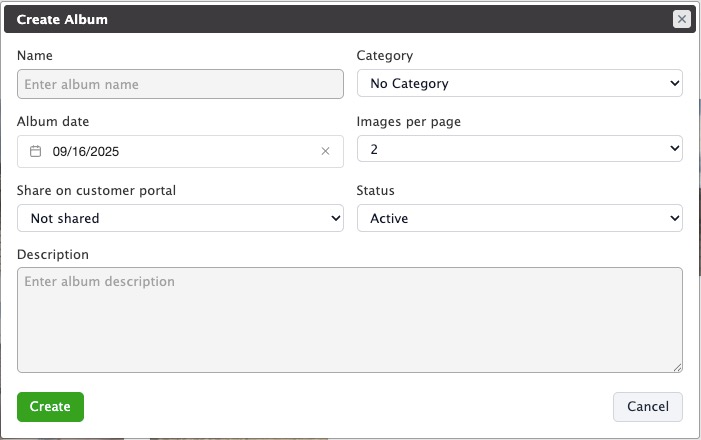Click the Album date label
Viewport: 701px width, 440px height.
tap(53, 122)
